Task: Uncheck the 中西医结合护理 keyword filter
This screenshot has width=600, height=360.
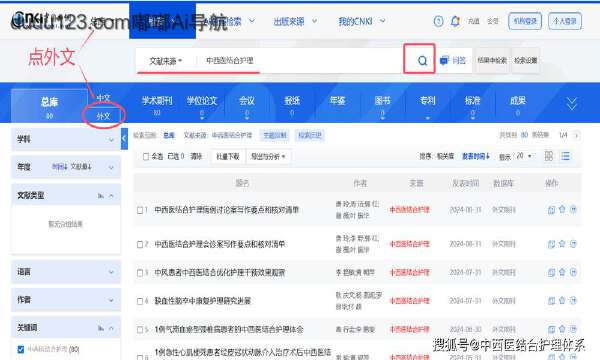Action: (21, 349)
